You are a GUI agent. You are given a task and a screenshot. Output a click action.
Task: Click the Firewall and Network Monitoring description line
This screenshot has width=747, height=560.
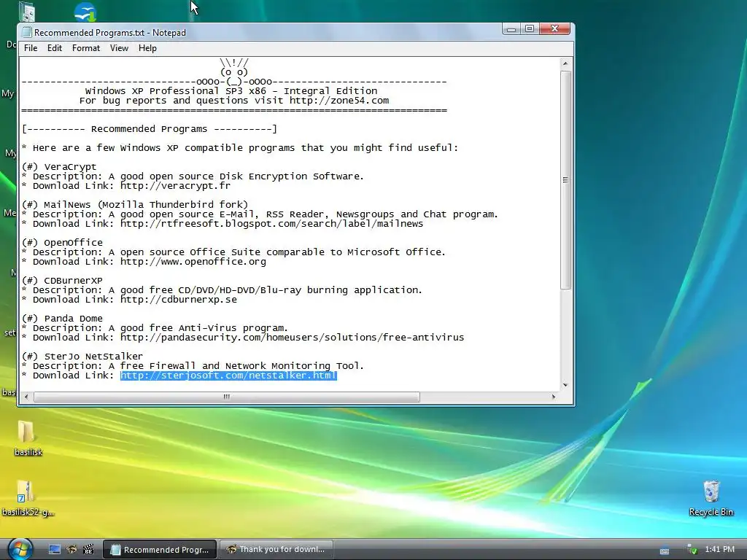[x=193, y=366]
